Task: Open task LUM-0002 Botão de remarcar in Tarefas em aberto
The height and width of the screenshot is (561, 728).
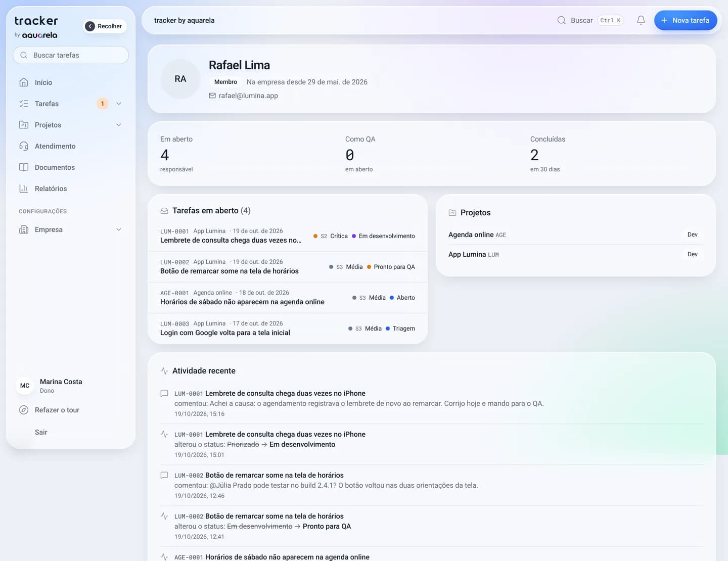Action: tap(288, 267)
